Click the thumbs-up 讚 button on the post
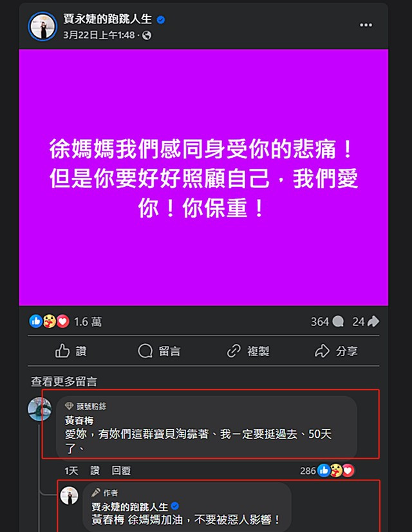 point(71,351)
